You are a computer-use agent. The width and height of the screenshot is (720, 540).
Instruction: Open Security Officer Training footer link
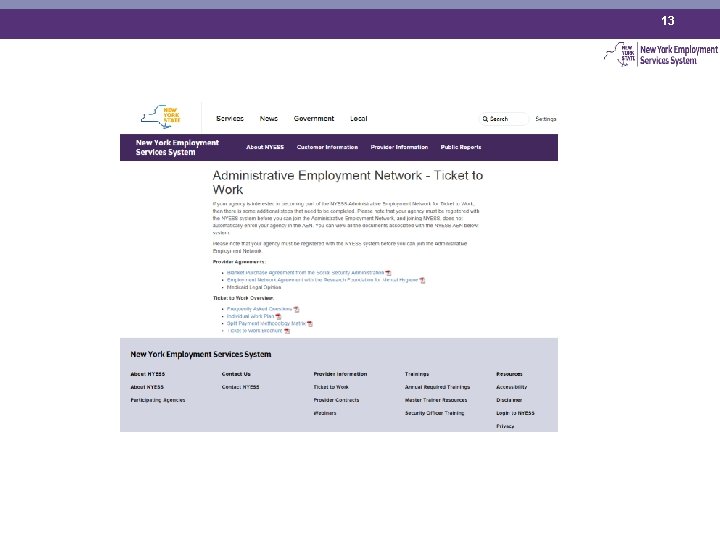pos(434,414)
